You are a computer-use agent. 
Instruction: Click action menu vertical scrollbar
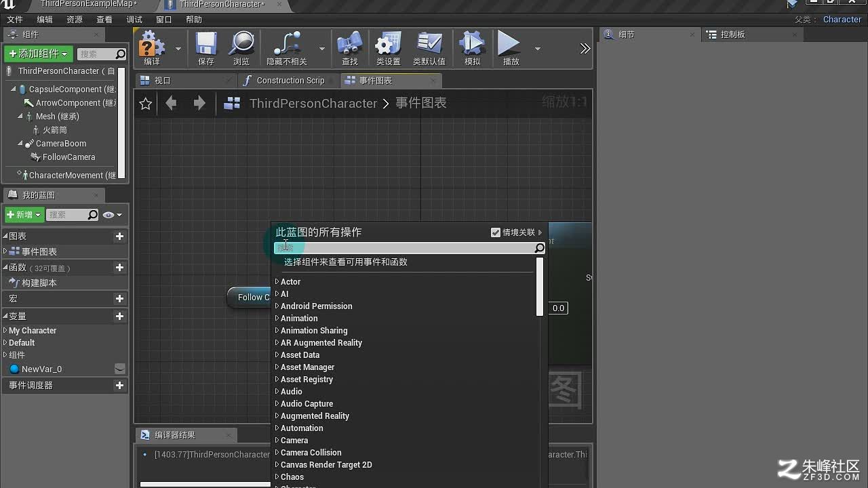[540, 287]
